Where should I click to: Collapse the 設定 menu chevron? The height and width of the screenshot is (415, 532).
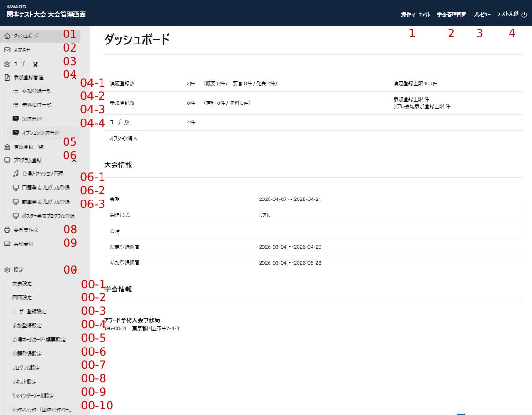click(74, 270)
